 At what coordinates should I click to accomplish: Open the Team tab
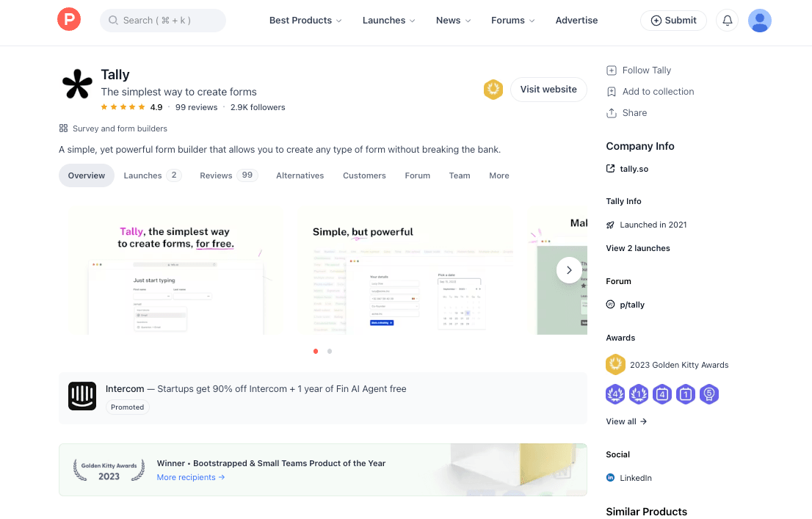(x=460, y=175)
